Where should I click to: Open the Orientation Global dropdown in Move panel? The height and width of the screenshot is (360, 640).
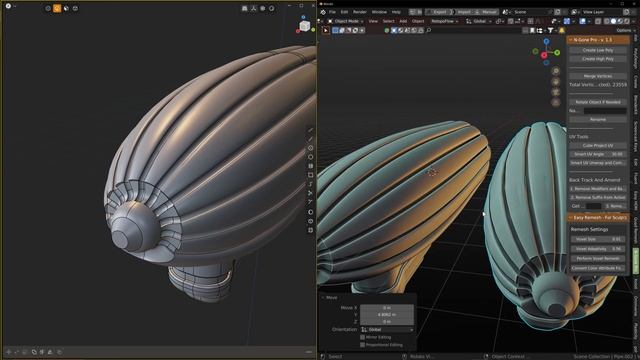387,329
